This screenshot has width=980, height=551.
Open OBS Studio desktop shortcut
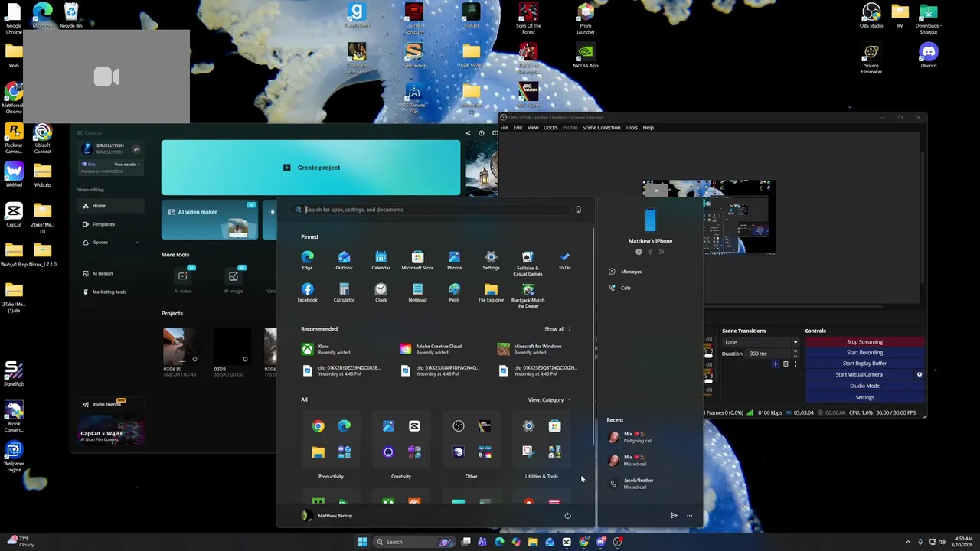pos(871,15)
